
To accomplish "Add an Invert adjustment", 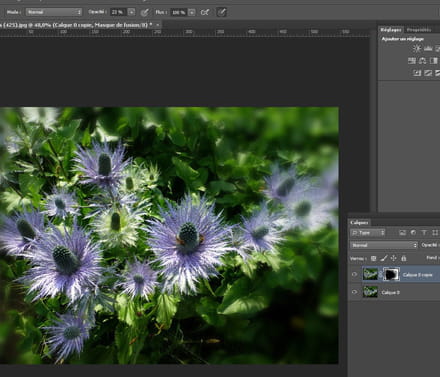I will pos(417,73).
